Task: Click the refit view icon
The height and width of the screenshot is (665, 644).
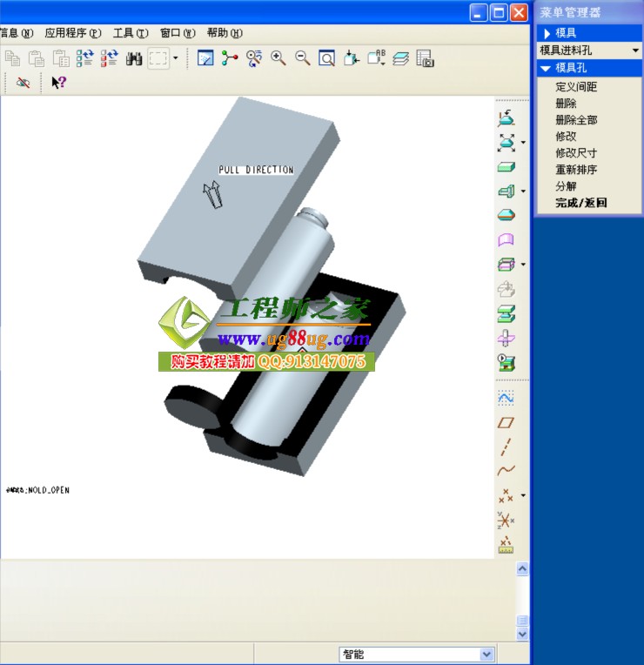Action: (326, 58)
